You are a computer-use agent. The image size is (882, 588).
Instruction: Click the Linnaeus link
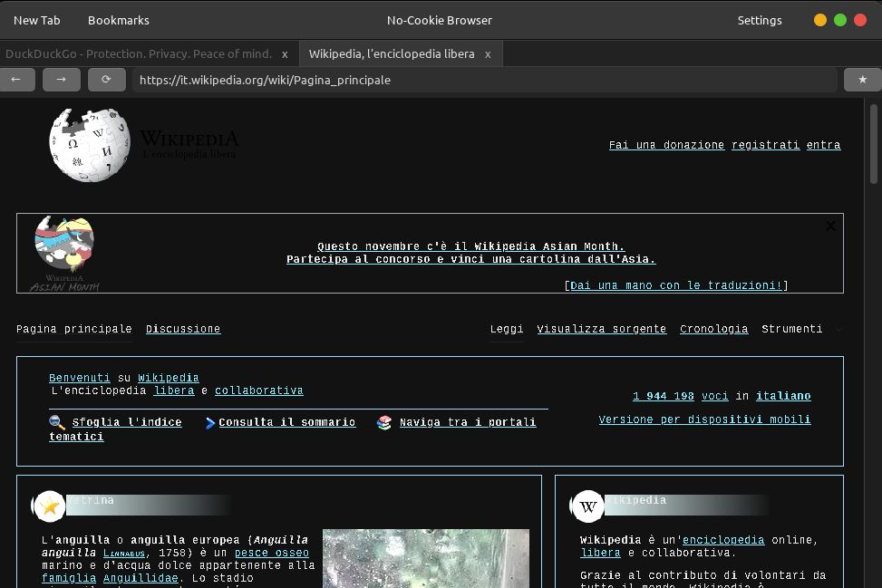coord(124,554)
